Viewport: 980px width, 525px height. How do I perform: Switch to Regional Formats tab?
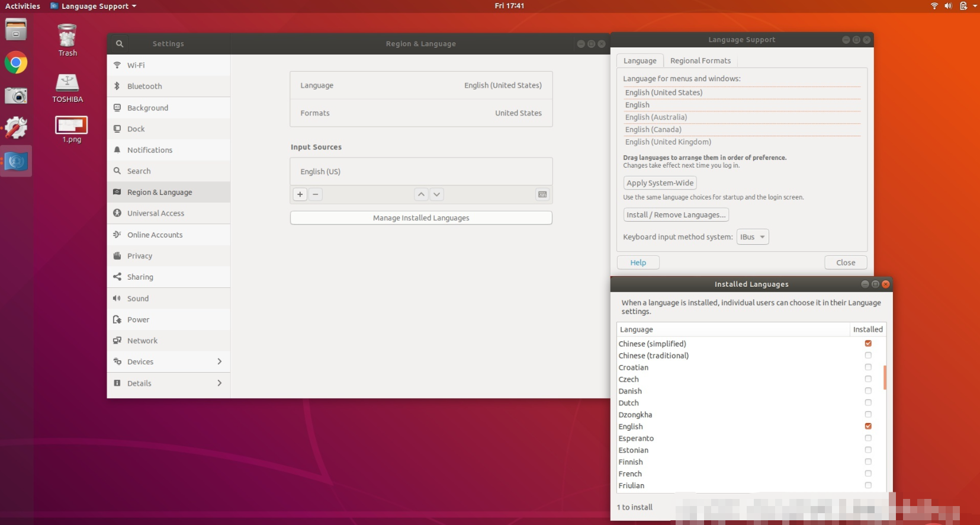click(x=701, y=60)
